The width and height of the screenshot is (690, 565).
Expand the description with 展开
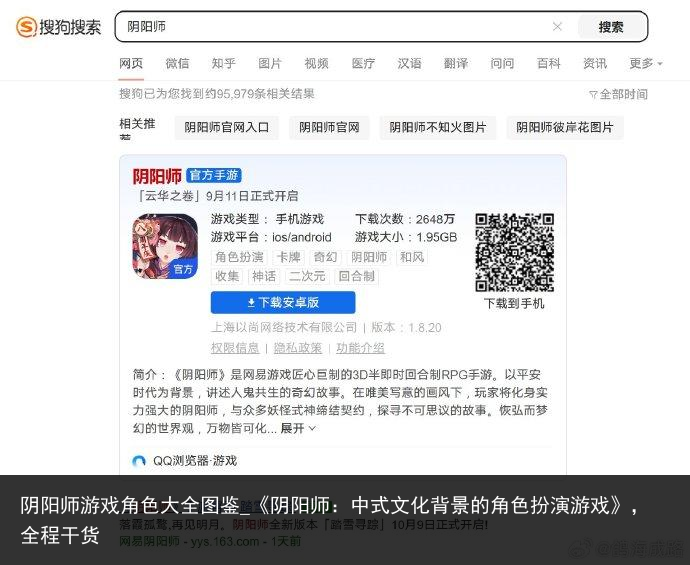[298, 428]
